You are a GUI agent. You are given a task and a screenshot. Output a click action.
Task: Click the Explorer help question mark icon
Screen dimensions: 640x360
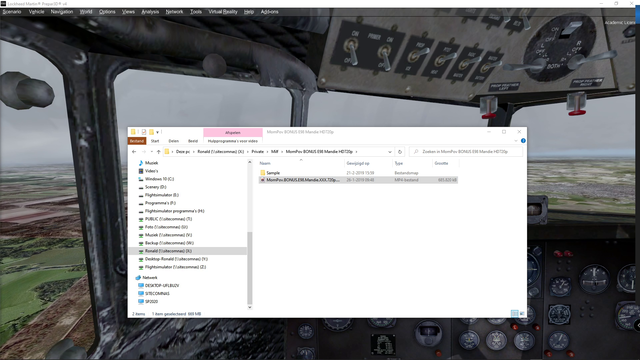[523, 141]
